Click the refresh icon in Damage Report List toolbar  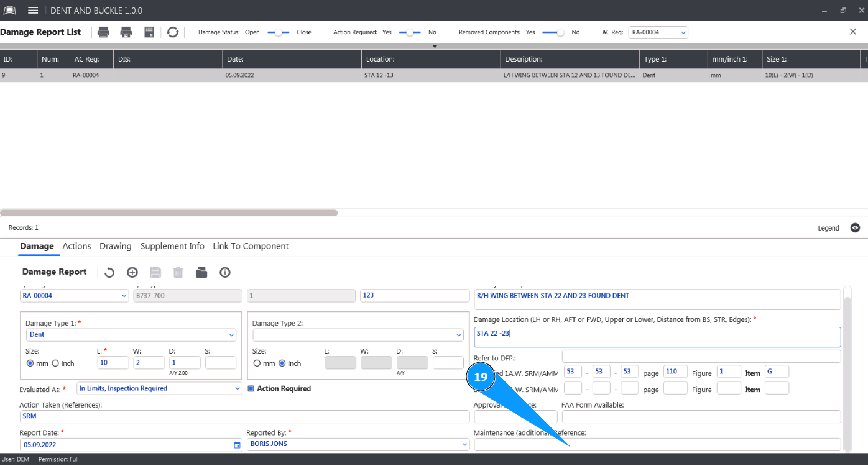pos(173,32)
